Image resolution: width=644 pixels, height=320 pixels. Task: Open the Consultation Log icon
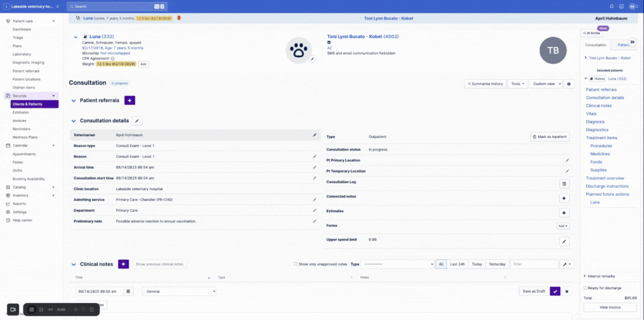(x=564, y=184)
